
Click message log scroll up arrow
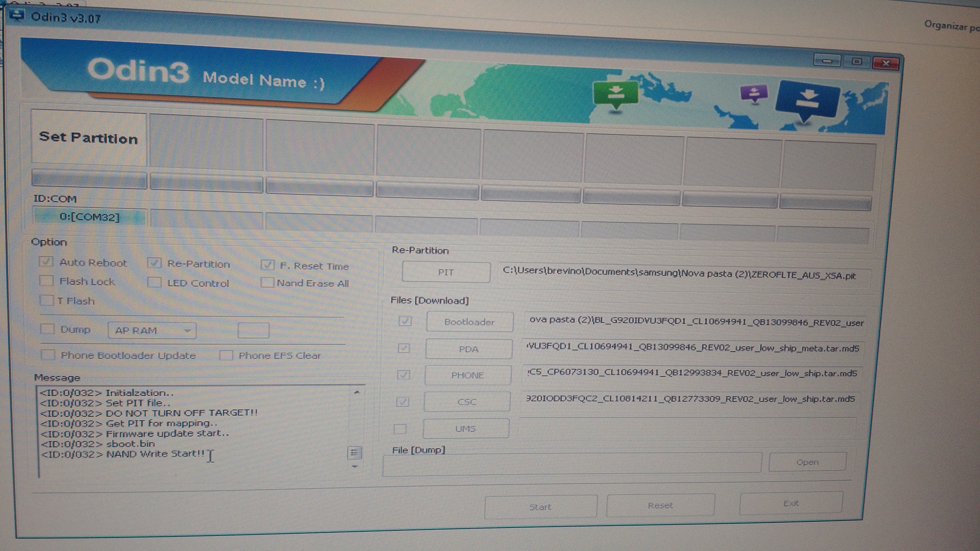(356, 392)
